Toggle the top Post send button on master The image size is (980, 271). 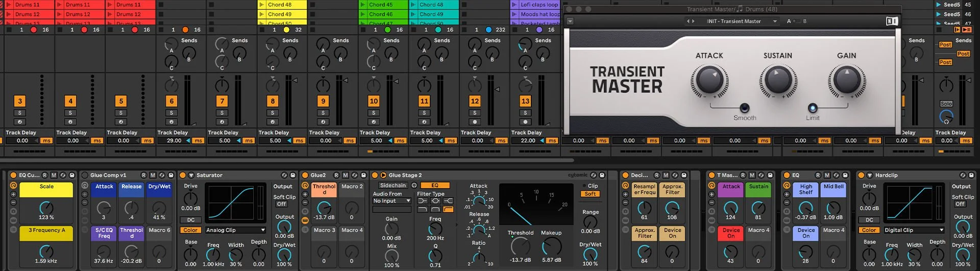(x=945, y=44)
